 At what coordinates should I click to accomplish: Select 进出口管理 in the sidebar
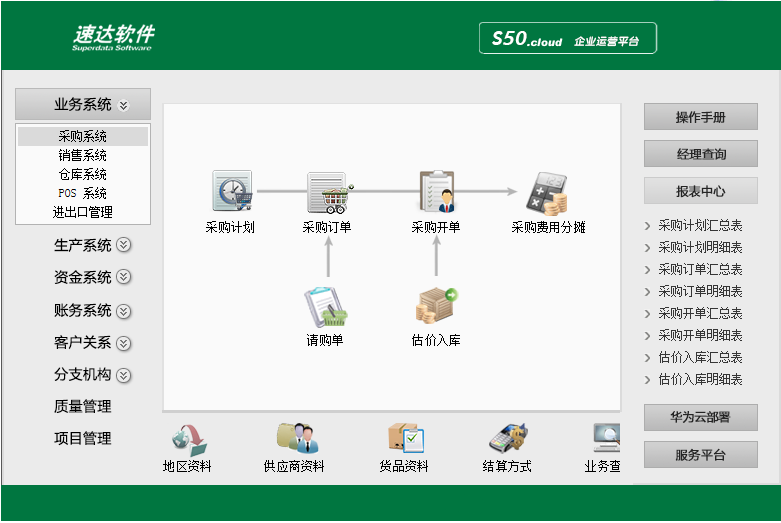point(83,212)
